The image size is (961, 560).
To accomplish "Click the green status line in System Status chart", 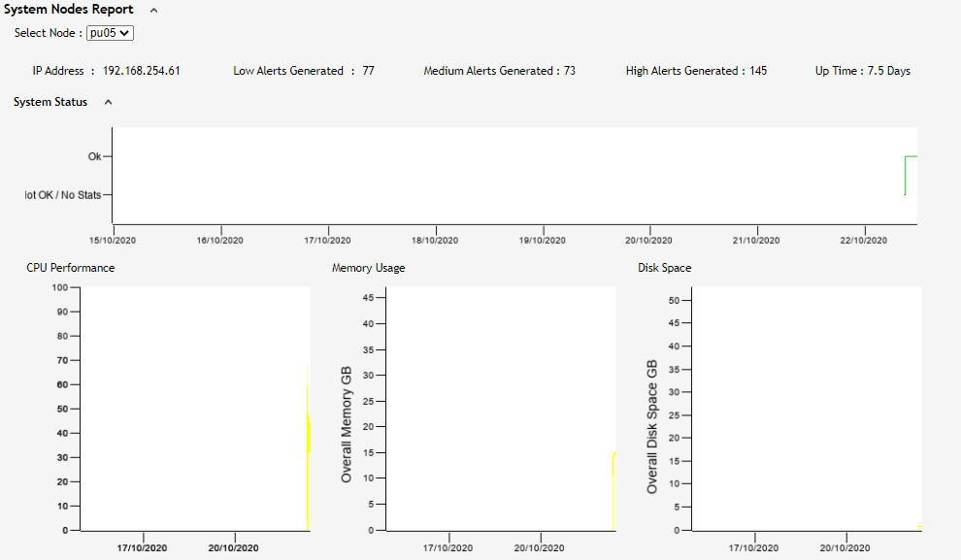I will click(911, 156).
